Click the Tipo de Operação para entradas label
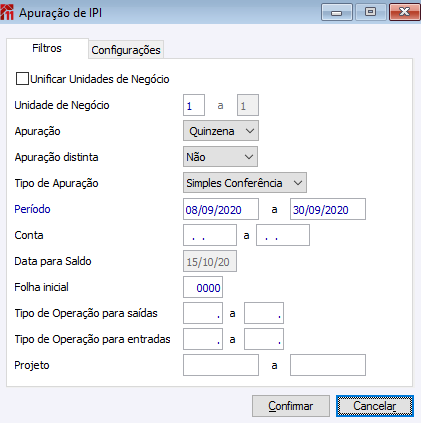The height and width of the screenshot is (423, 421). click(x=92, y=339)
